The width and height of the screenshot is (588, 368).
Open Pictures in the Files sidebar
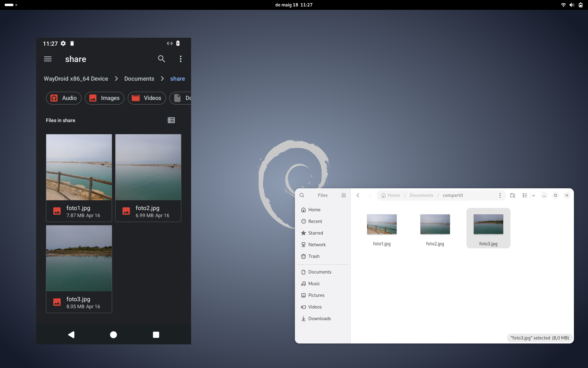pos(323,295)
